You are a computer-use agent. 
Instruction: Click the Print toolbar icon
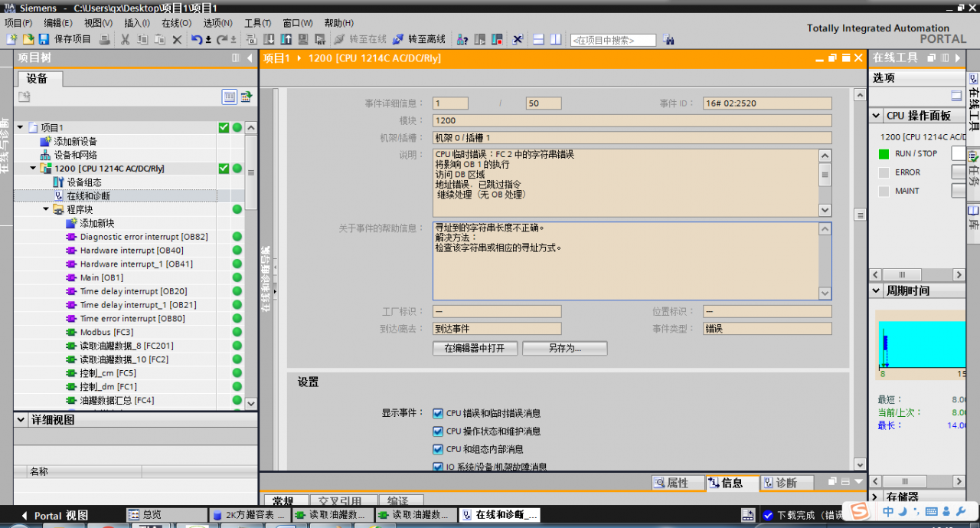(104, 39)
